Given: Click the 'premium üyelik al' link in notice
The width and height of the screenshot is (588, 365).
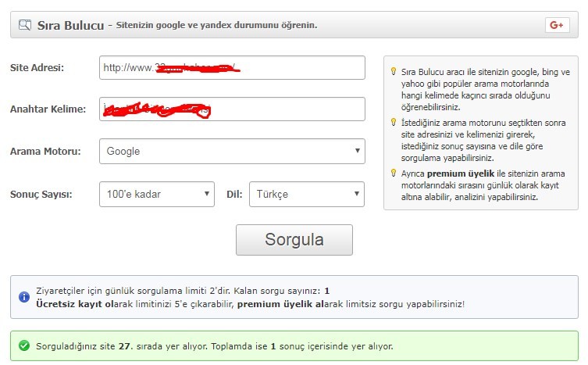Looking at the screenshot, I should click(x=280, y=304).
